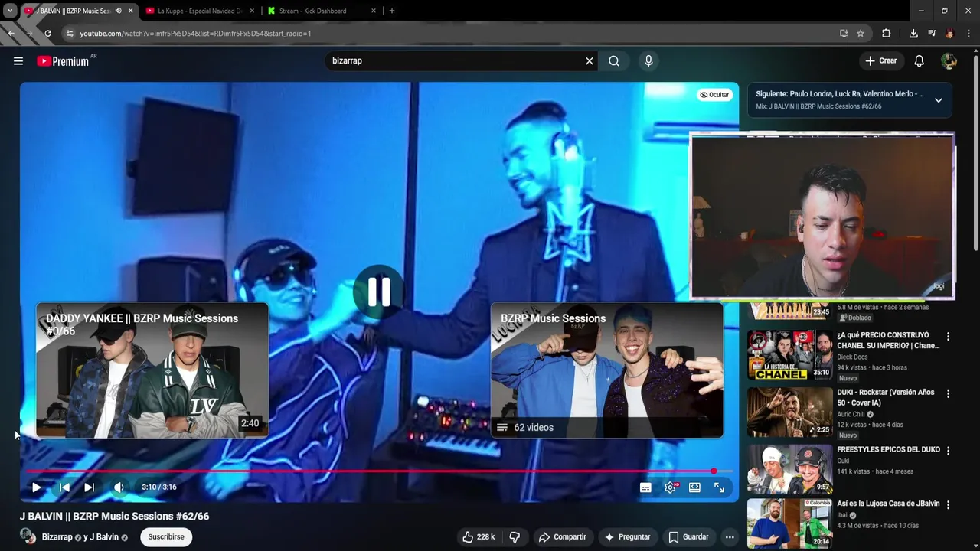Open the tab search dropdown arrow

[x=9, y=11]
